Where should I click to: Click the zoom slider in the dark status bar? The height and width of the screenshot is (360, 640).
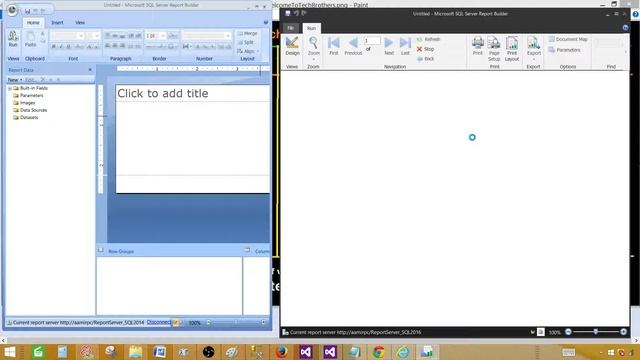[596, 332]
